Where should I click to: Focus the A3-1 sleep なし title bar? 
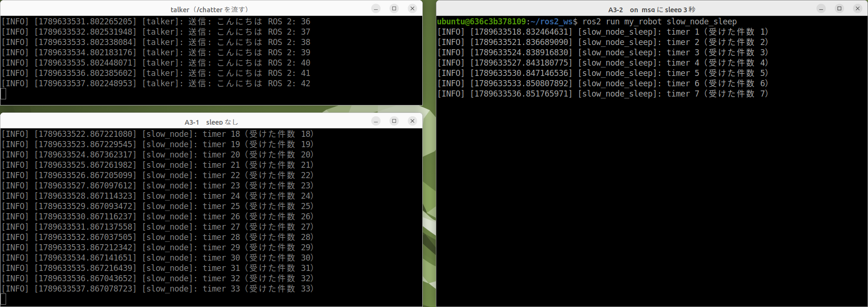[x=211, y=121]
